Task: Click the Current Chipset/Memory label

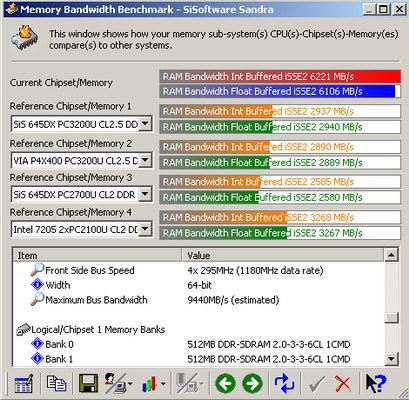Action: tap(61, 83)
